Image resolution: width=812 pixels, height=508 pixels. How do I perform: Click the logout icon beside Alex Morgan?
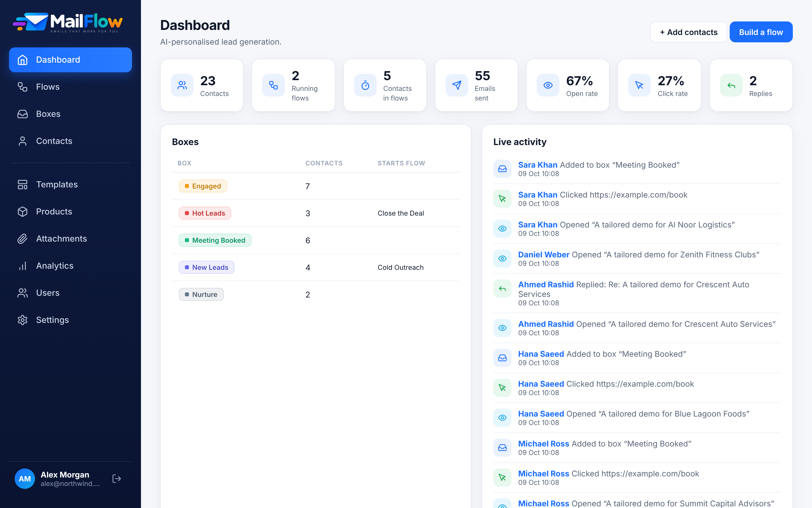[x=116, y=478]
